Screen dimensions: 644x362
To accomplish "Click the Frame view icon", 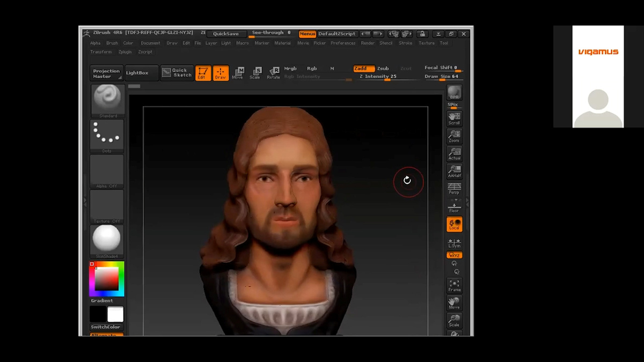I will [x=454, y=285].
